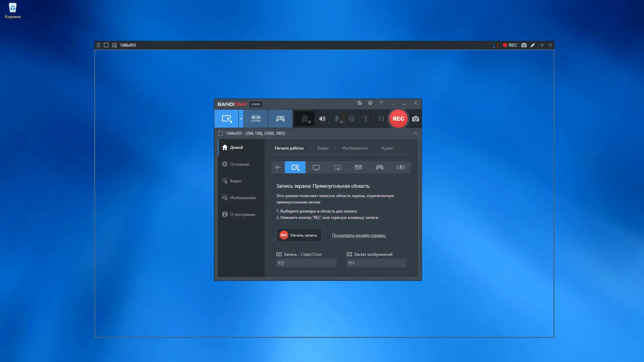Toggle microphone recording on toolbar
Viewport: 644px width, 362px height.
coord(337,119)
